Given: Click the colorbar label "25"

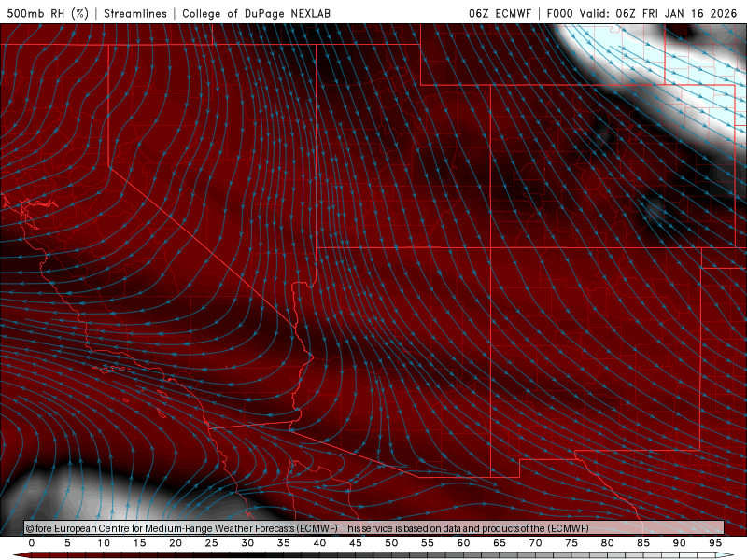Looking at the screenshot, I should point(212,543).
